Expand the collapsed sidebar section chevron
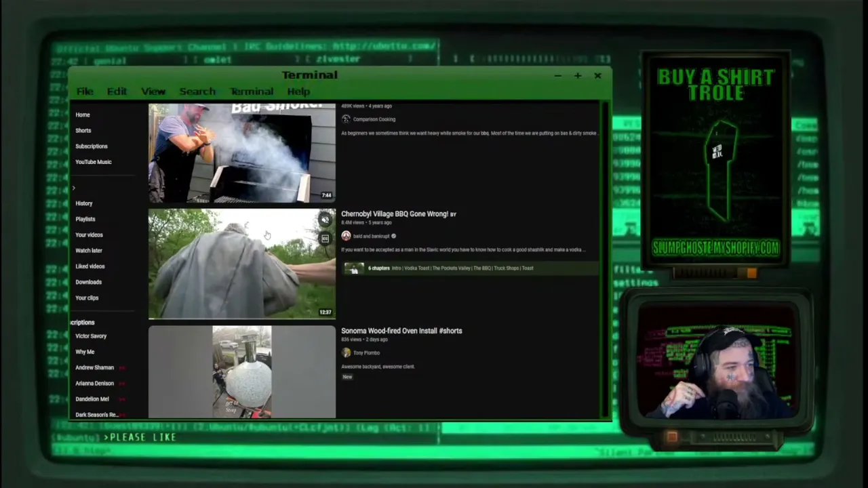 (73, 188)
